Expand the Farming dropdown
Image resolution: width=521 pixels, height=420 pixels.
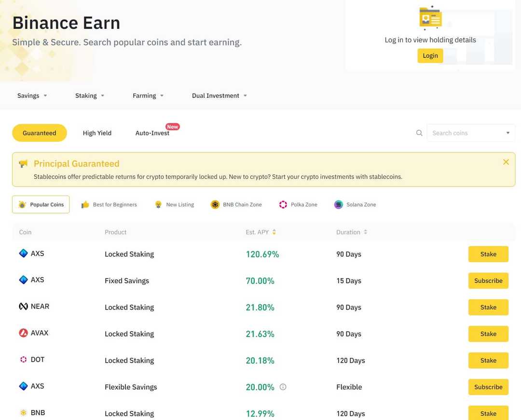click(148, 95)
